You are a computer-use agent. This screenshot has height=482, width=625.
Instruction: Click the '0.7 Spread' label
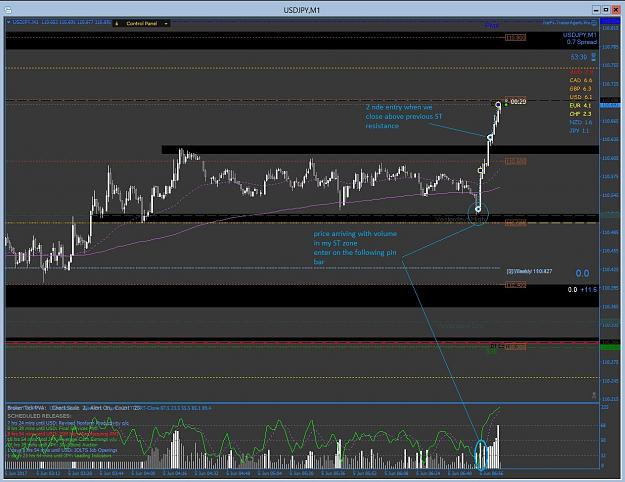pyautogui.click(x=582, y=42)
